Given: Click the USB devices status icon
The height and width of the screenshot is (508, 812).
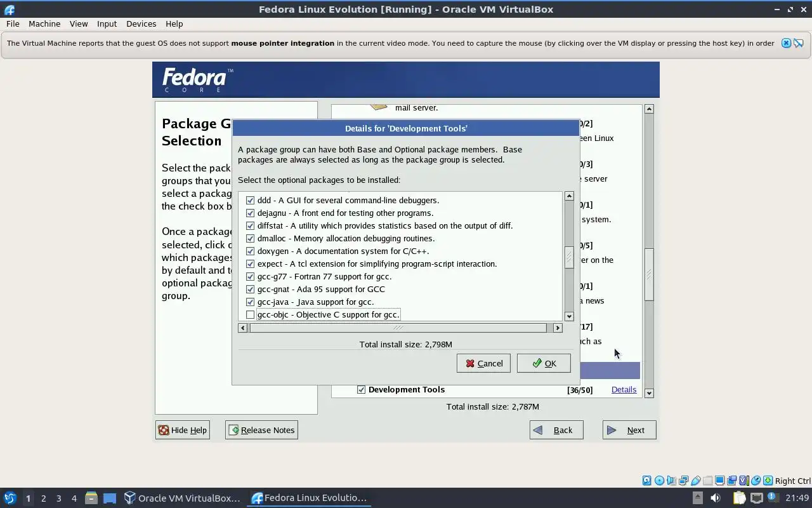Looking at the screenshot, I should pyautogui.click(x=696, y=481).
